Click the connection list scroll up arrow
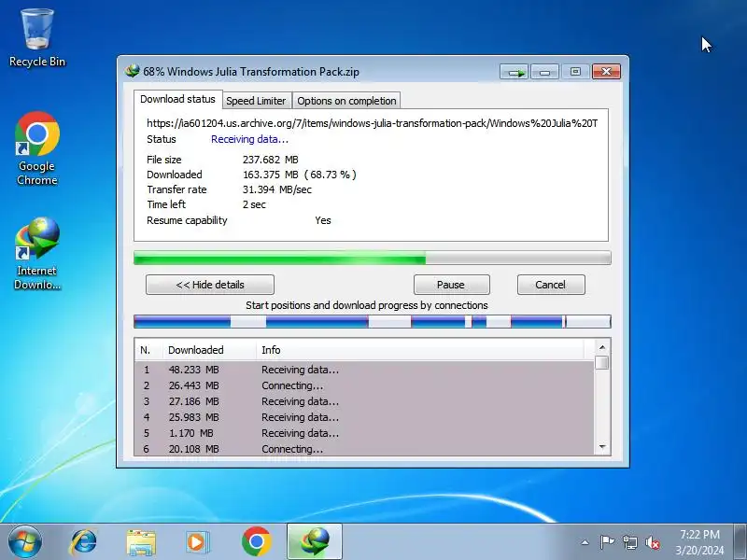Viewport: 747px width, 560px height. tap(602, 347)
